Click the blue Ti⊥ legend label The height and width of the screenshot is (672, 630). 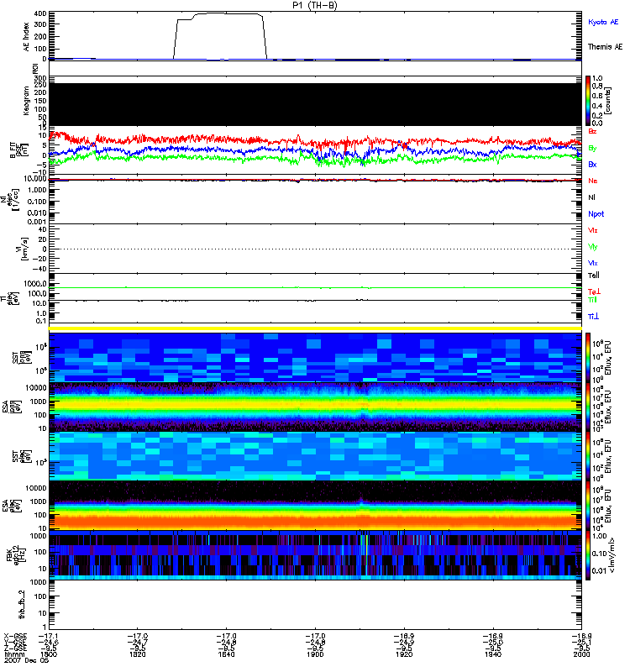[593, 317]
